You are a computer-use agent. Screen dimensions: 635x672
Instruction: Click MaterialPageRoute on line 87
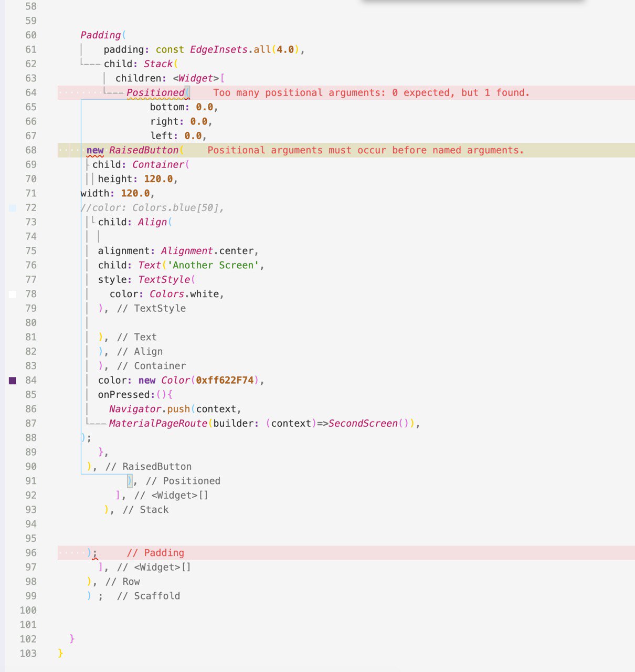tap(158, 423)
